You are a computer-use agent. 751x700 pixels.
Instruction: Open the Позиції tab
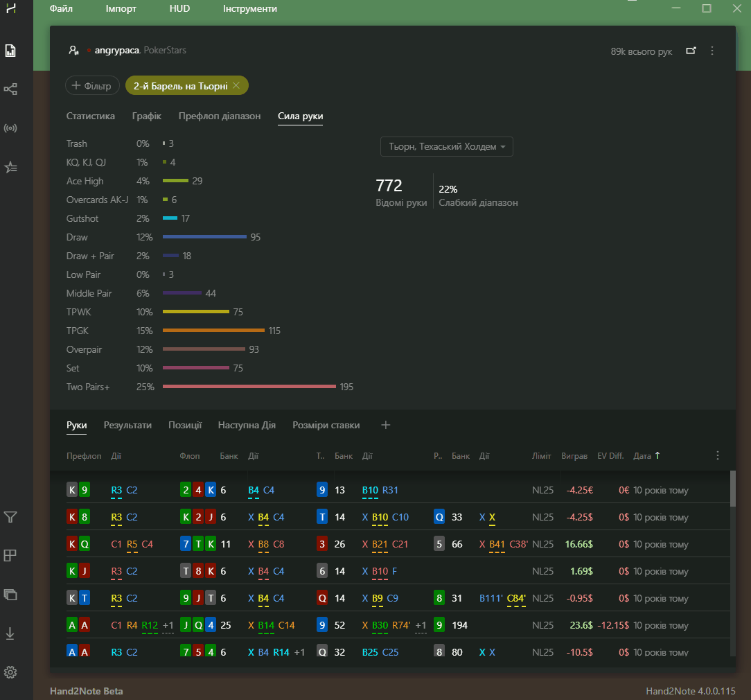pos(185,425)
